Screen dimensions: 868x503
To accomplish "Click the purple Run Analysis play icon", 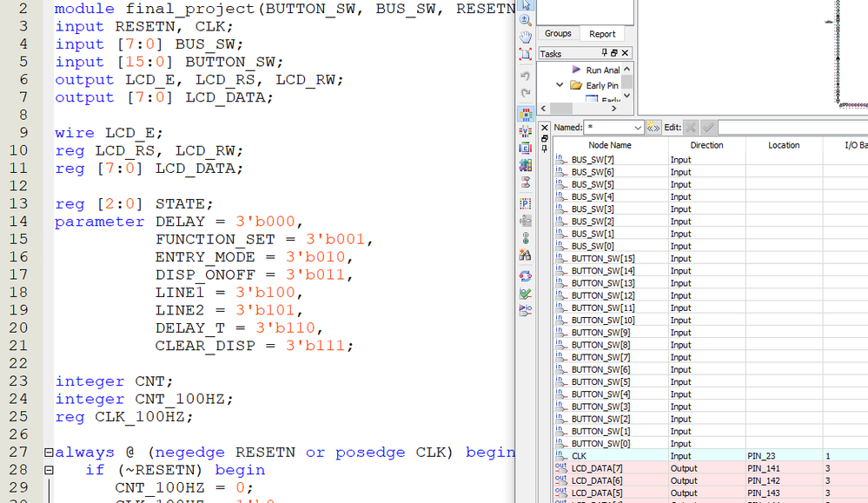I will [576, 69].
